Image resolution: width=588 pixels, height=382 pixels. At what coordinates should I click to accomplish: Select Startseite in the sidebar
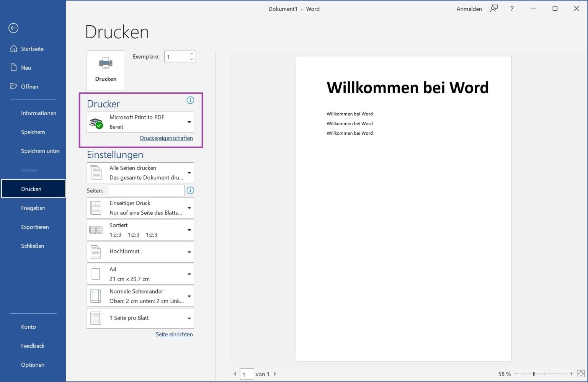click(33, 49)
